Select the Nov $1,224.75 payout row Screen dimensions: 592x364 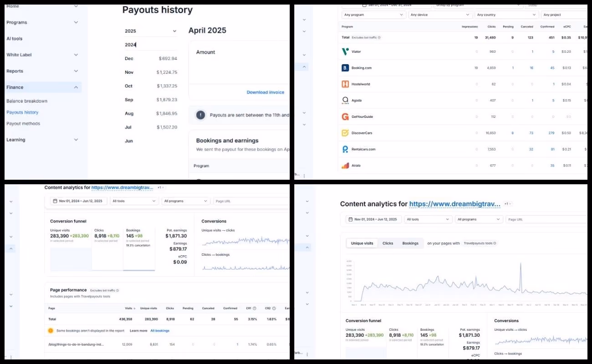[151, 72]
